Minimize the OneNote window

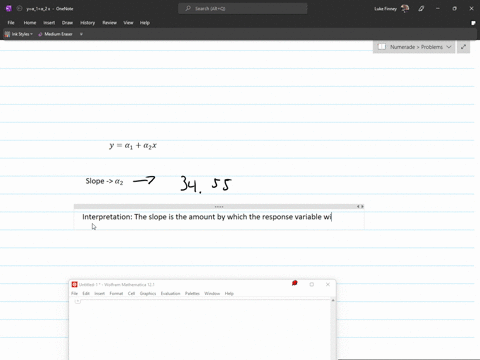(x=438, y=9)
